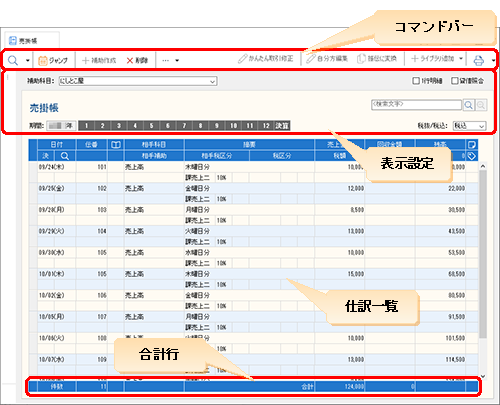This screenshot has width=500, height=405.
Task: Click into the 検索文字 search field
Action: pyautogui.click(x=416, y=105)
